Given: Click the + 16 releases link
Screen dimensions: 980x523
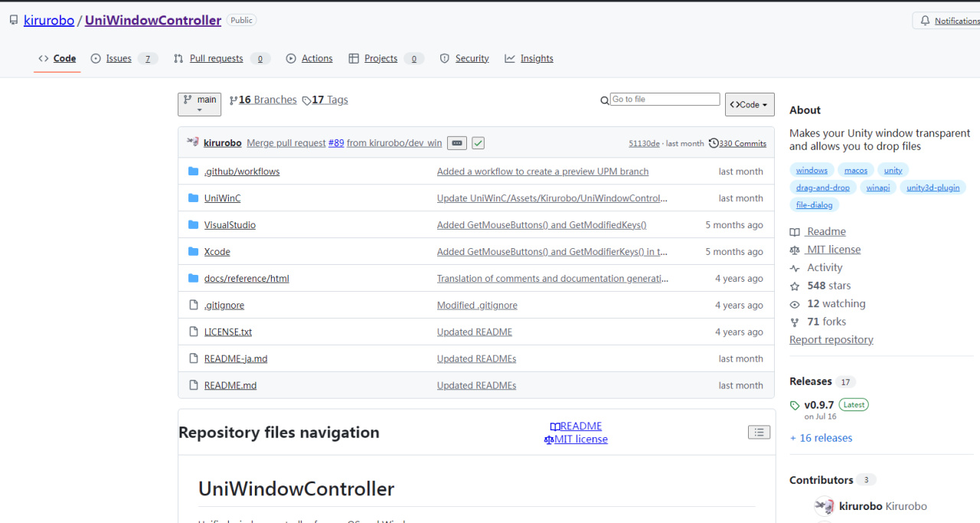Looking at the screenshot, I should [821, 438].
